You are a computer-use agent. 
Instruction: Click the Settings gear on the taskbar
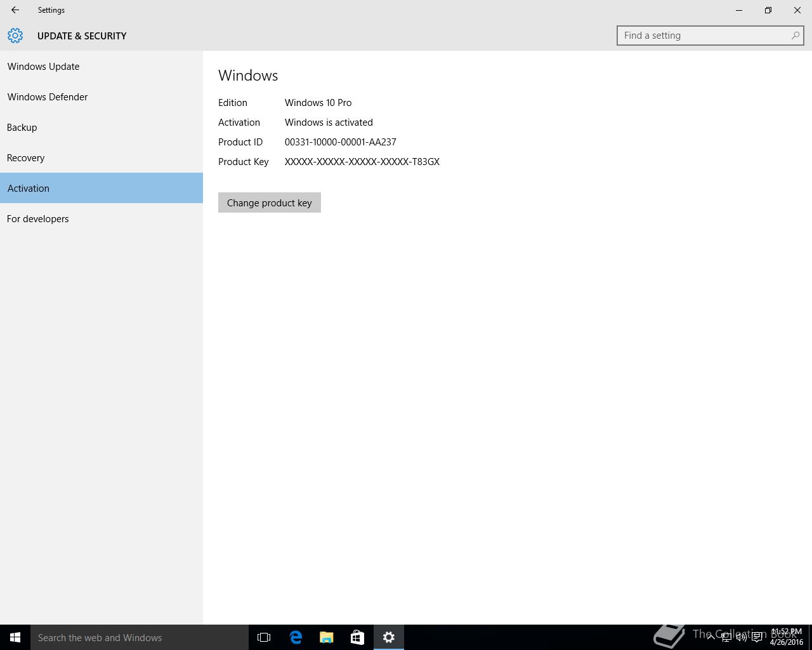389,637
